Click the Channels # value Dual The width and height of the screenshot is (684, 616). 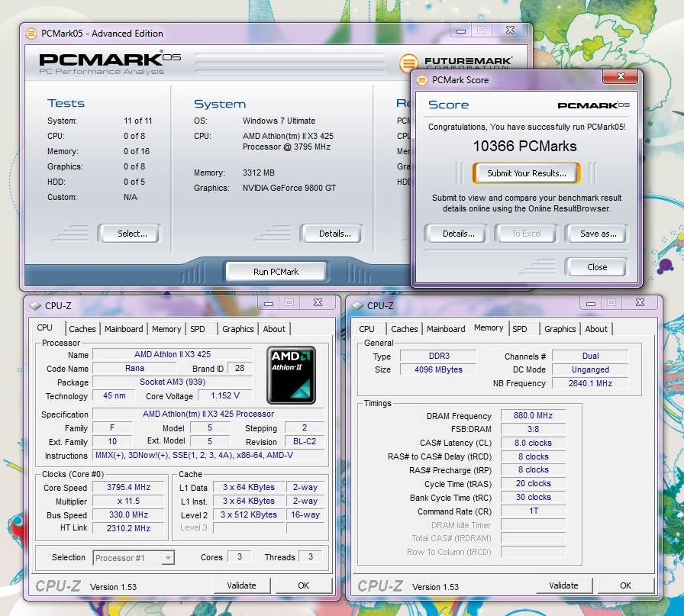pyautogui.click(x=590, y=356)
